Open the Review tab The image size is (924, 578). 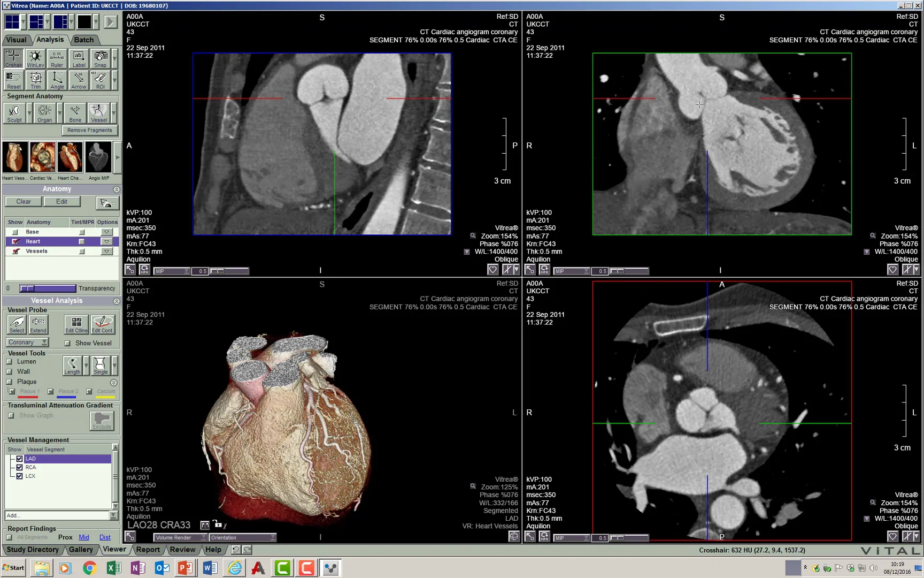pos(182,550)
